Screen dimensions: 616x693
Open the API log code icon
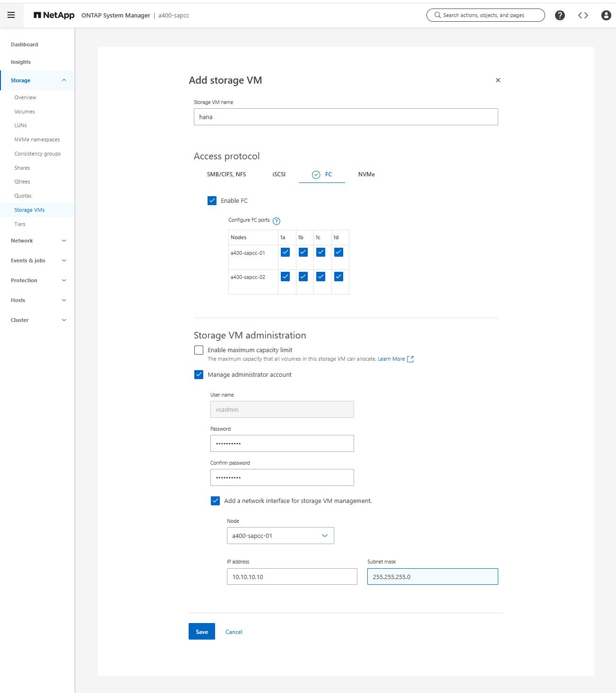pos(583,15)
